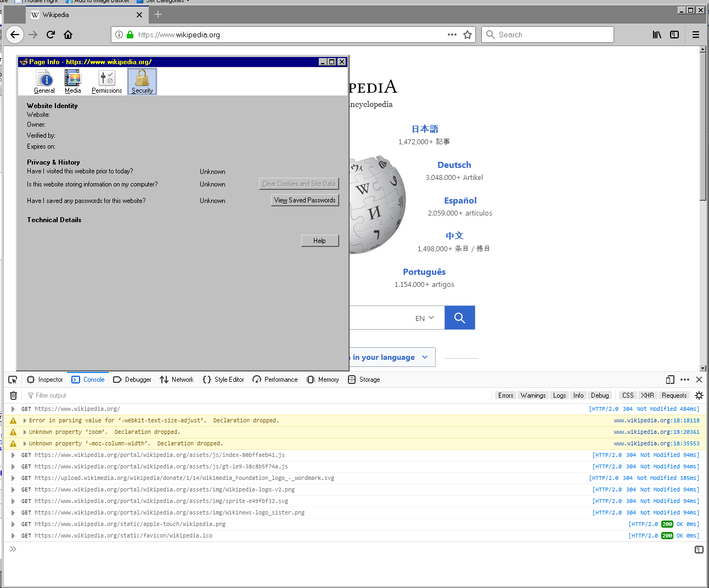Click the Español language link
This screenshot has width=709, height=588.
point(460,201)
